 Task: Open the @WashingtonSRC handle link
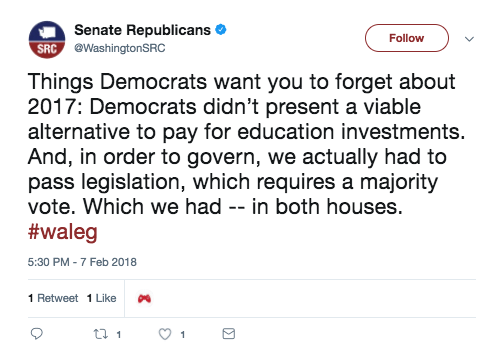coord(120,48)
